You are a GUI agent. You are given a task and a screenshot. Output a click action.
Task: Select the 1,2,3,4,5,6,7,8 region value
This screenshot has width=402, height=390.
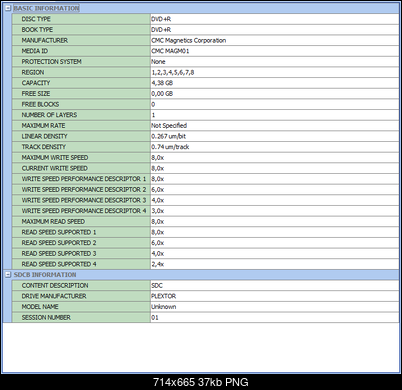tap(173, 72)
